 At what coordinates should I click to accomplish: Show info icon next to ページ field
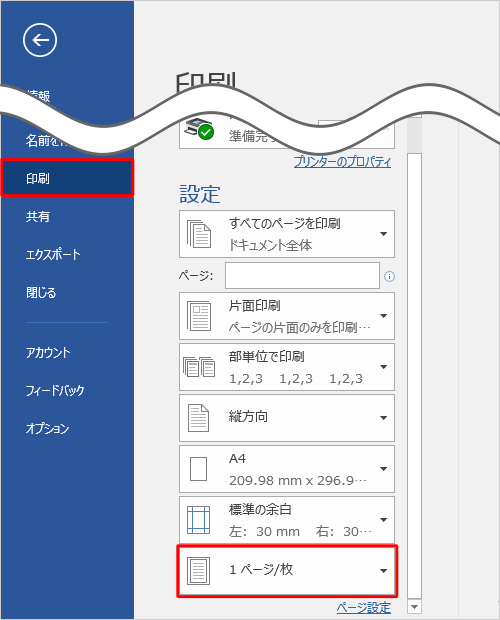click(x=389, y=276)
